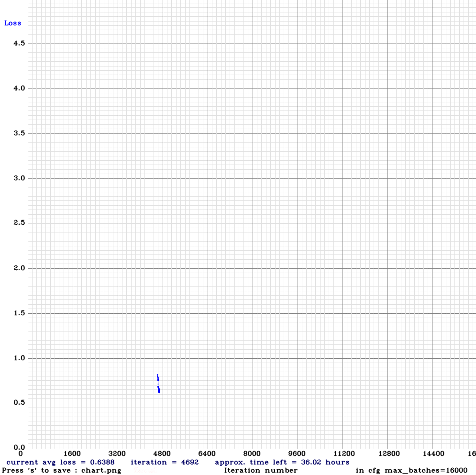The height and width of the screenshot is (475, 476).
Task: Click the current avg loss 0.6388 readout
Action: [61, 462]
